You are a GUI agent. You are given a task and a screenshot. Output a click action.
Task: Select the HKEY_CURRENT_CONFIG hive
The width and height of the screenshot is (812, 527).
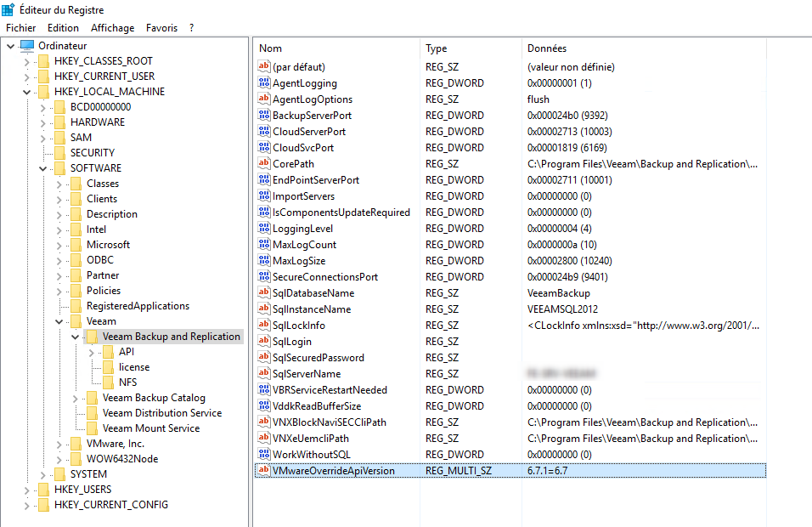[110, 505]
